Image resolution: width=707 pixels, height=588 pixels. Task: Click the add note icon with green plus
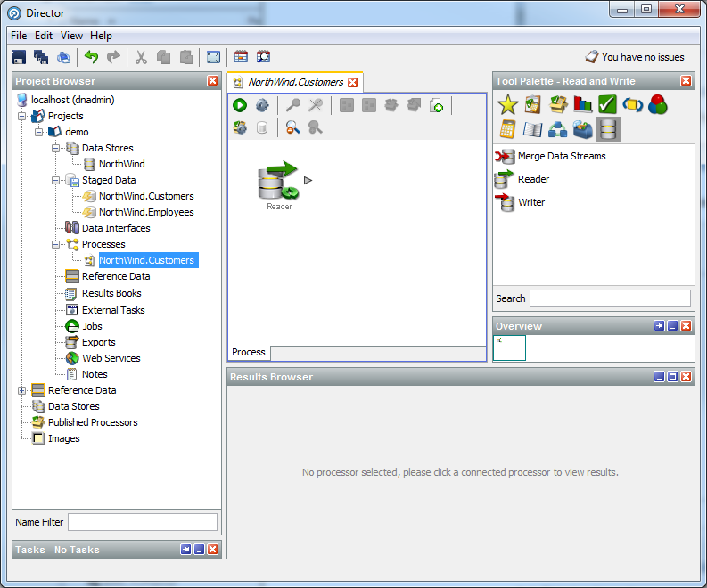click(437, 105)
